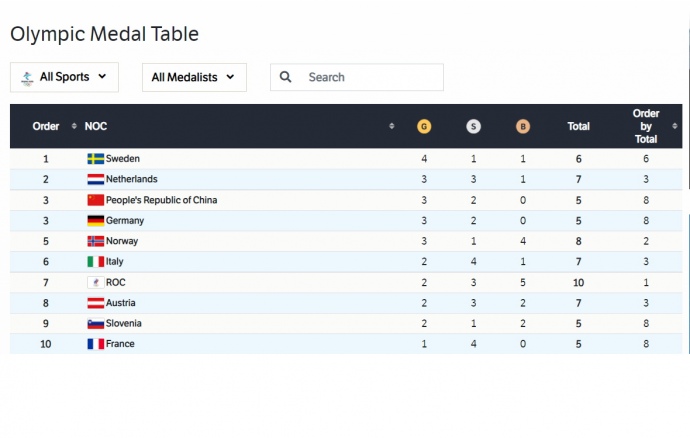This screenshot has height=438, width=690.
Task: Click the gold medal column icon
Action: (x=424, y=127)
